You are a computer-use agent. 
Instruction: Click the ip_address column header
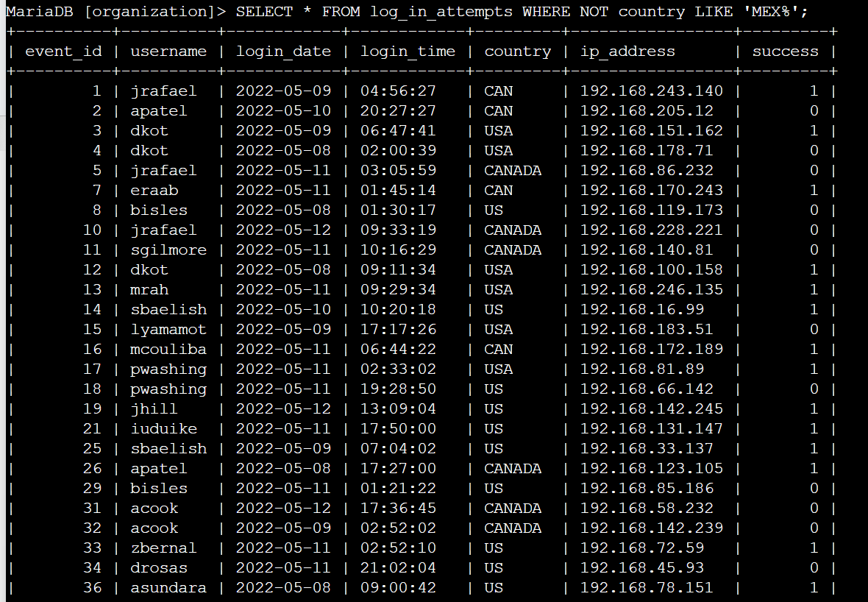627,52
